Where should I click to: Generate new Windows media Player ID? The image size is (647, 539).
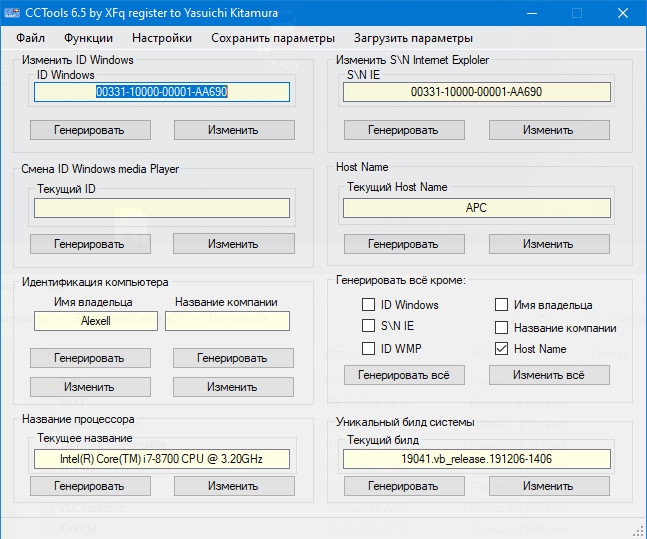tap(90, 244)
